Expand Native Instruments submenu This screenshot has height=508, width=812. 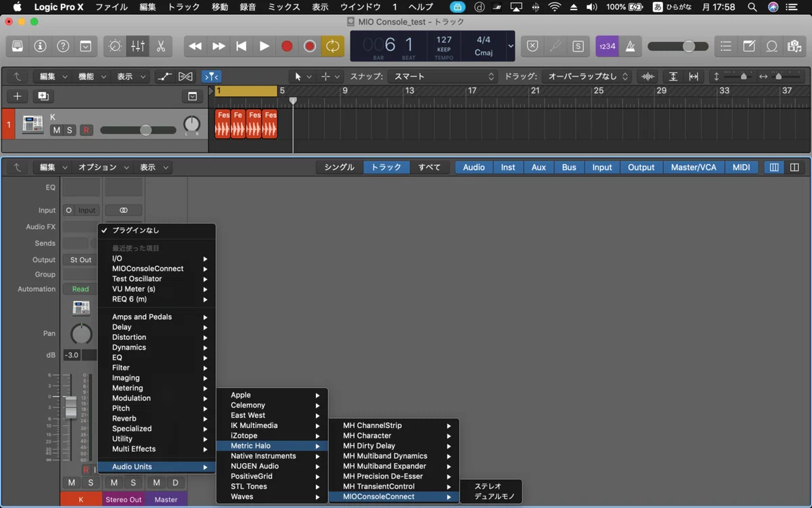tap(272, 456)
